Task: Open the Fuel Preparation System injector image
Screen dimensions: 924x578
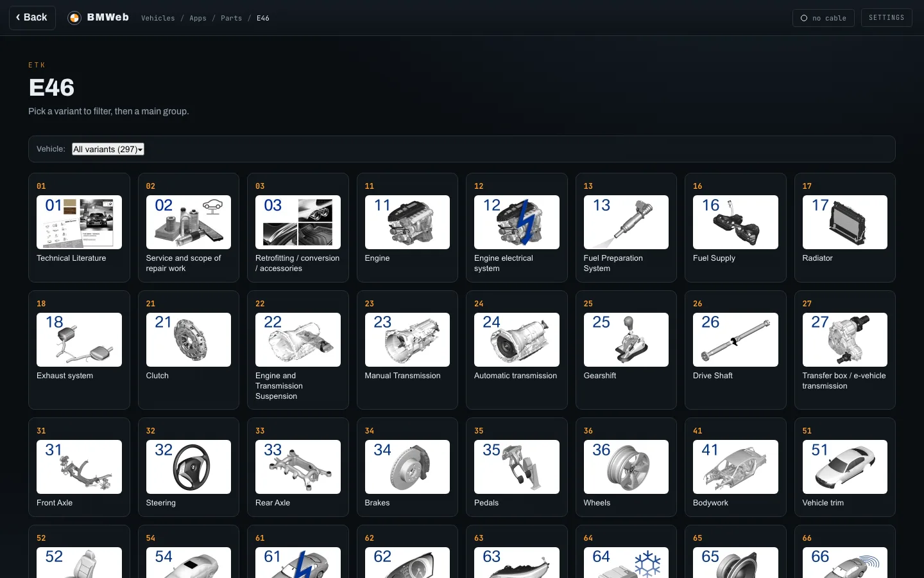Action: tap(626, 222)
